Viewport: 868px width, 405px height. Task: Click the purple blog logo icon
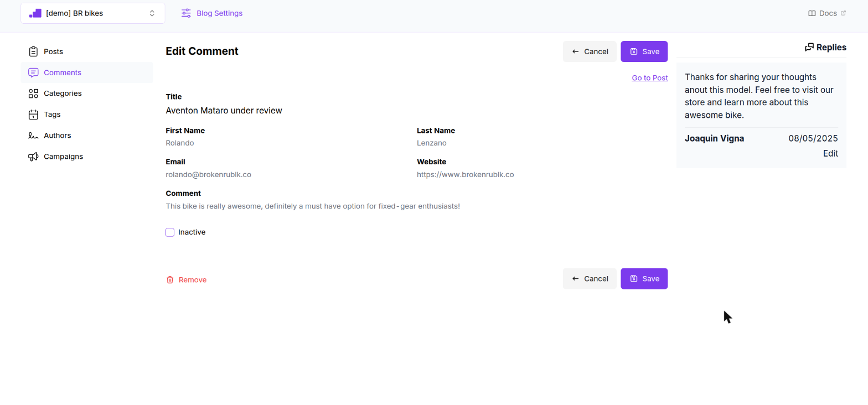click(x=35, y=13)
